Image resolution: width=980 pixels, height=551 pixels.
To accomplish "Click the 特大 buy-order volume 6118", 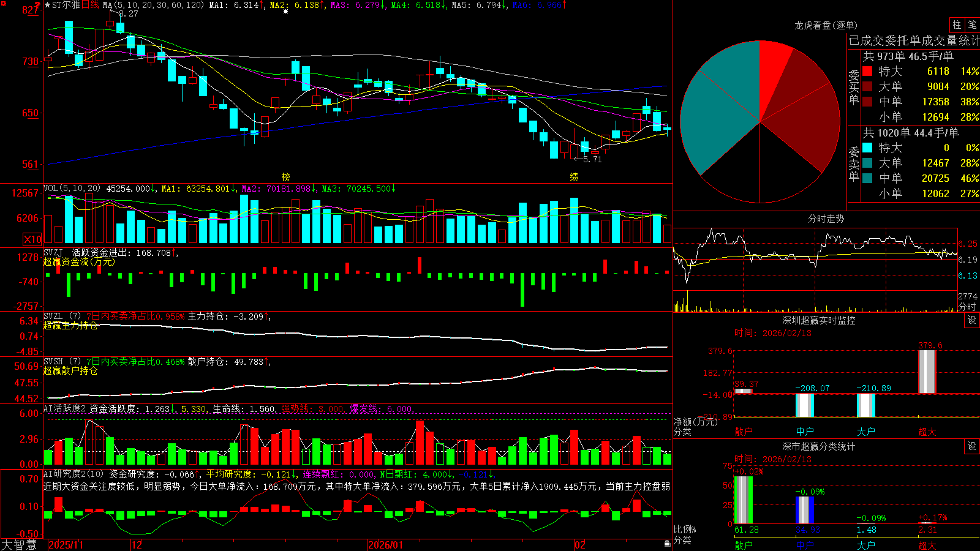I will pyautogui.click(x=938, y=71).
